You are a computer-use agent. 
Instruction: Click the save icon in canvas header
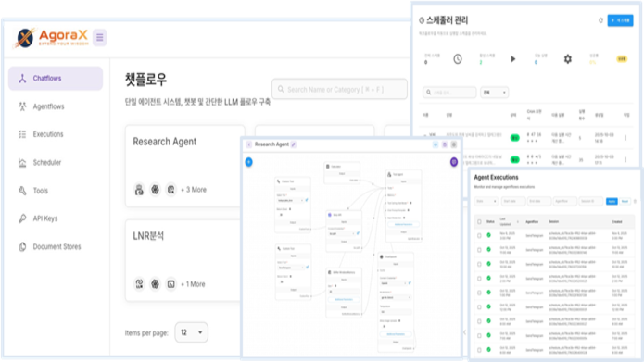445,144
